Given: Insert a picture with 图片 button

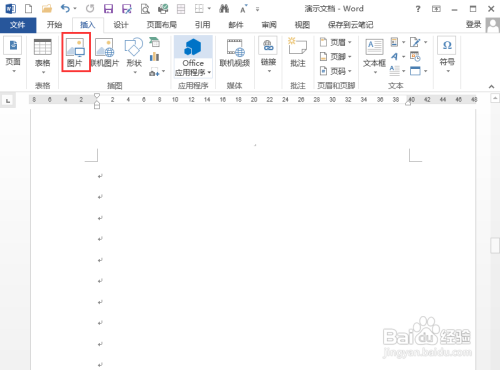Looking at the screenshot, I should click(76, 52).
